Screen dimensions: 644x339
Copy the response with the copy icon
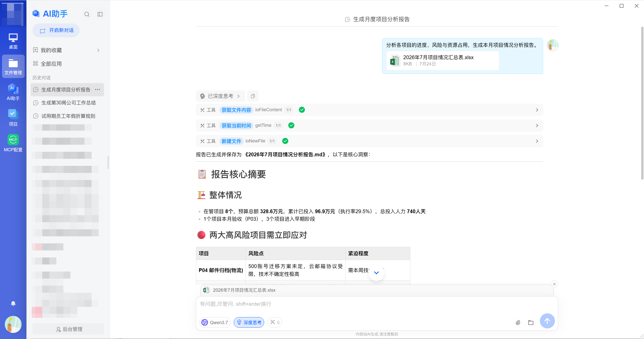[253, 96]
